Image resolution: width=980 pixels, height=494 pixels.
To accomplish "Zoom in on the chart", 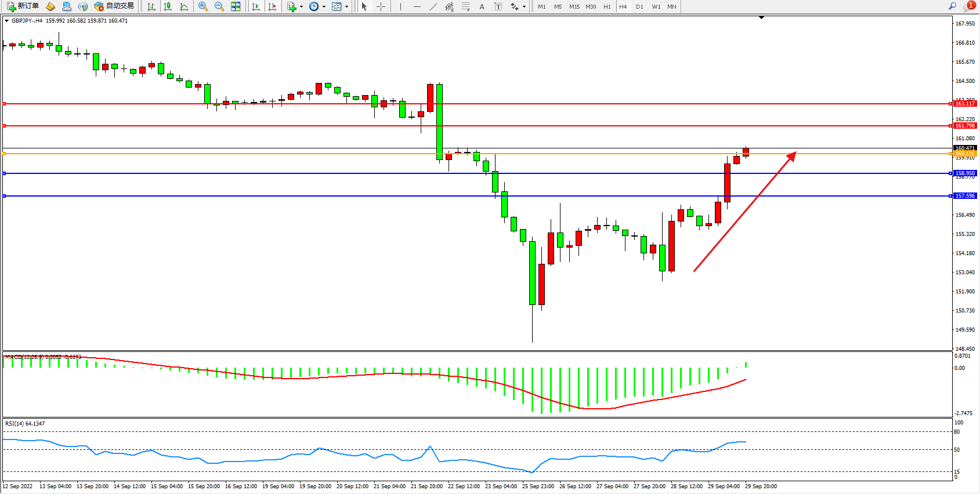I will click(x=203, y=6).
